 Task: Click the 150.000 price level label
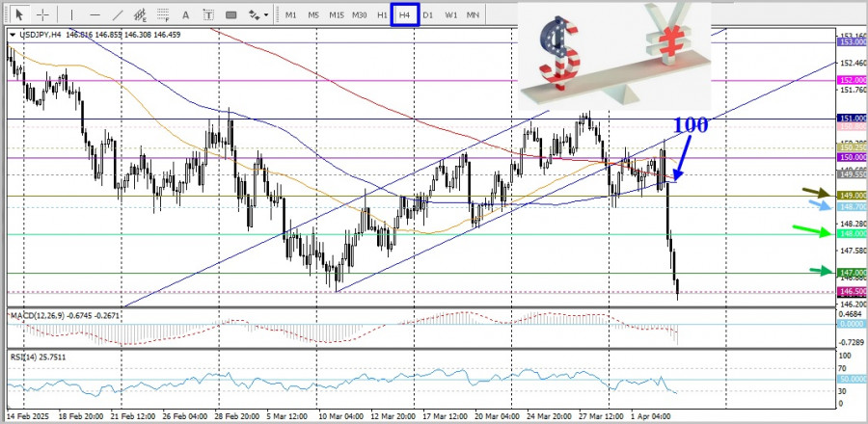pos(853,157)
